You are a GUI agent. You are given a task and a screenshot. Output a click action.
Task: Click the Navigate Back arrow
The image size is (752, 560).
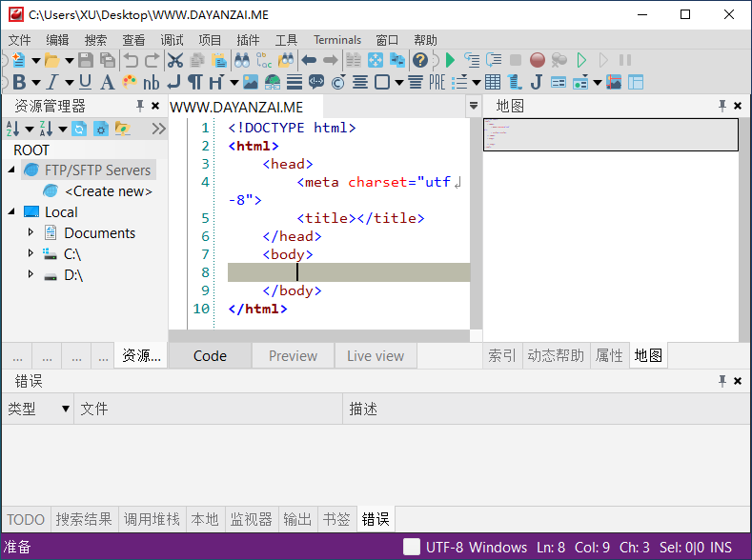[x=310, y=60]
